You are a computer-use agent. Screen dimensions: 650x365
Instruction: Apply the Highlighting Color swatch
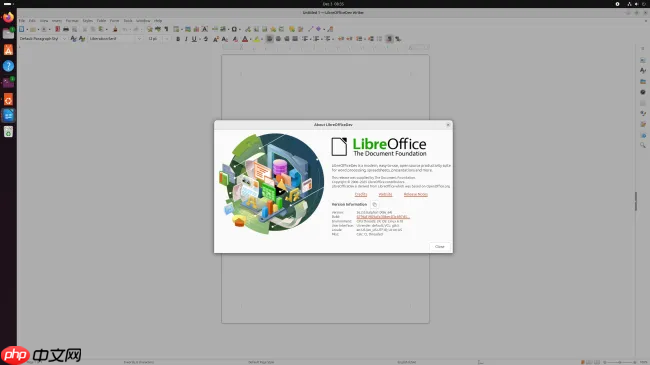[x=257, y=39]
